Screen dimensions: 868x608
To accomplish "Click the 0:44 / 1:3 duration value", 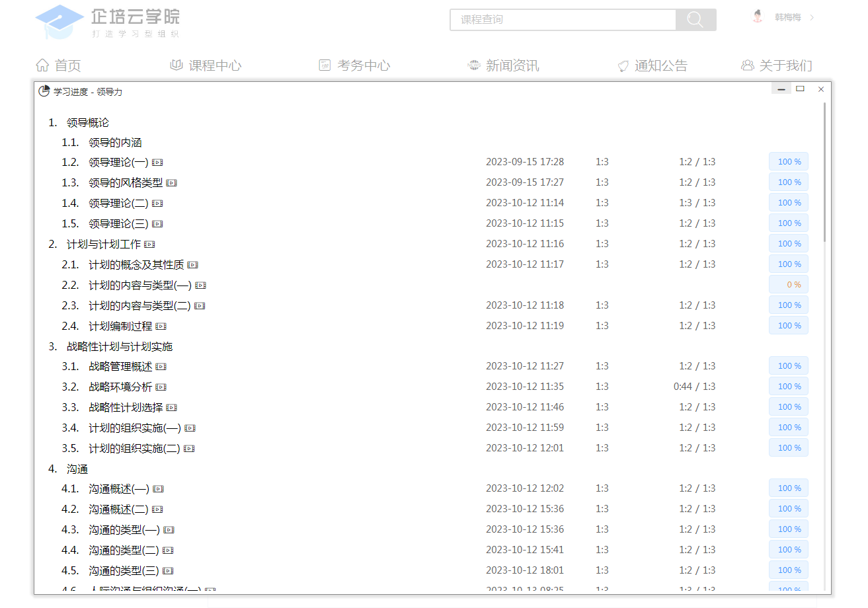I will coord(694,387).
